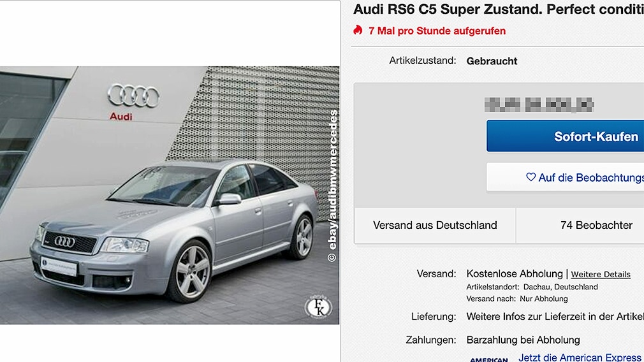
Task: Click the Barzahlung bei Abholung payment text
Action: (523, 340)
